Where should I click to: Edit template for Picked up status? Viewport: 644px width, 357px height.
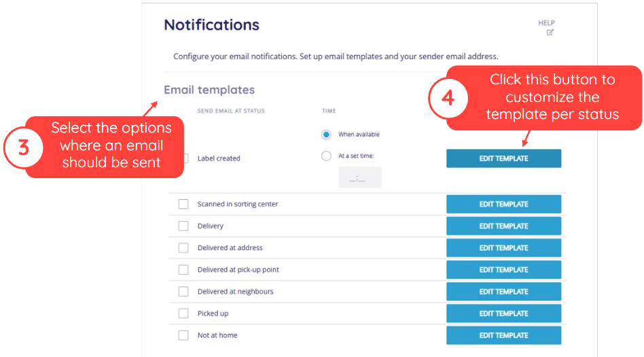(x=503, y=313)
